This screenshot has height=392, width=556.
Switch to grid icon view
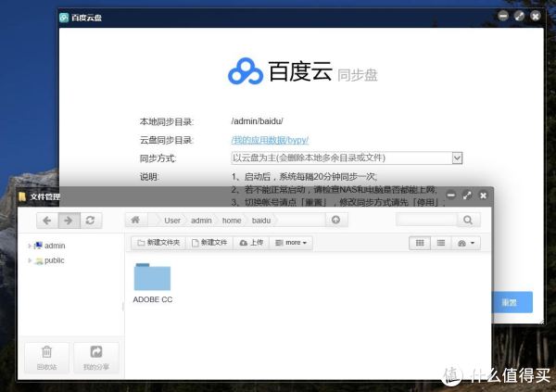420,243
